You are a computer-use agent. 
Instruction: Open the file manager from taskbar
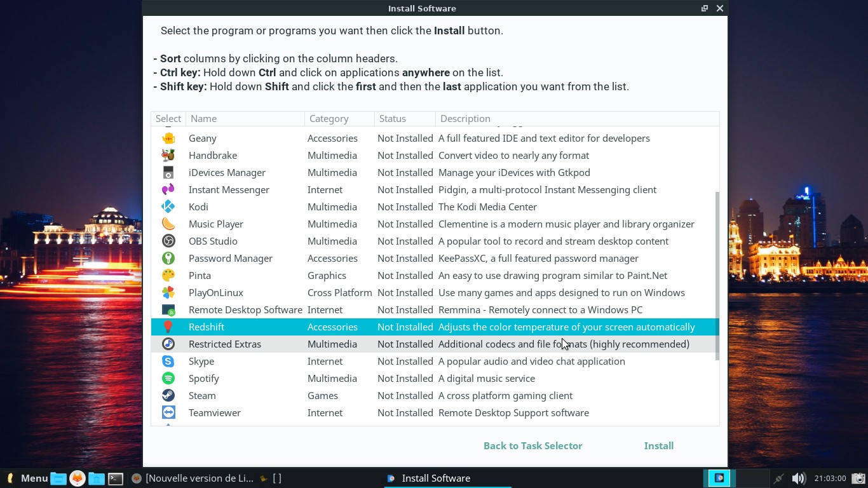pos(58,478)
